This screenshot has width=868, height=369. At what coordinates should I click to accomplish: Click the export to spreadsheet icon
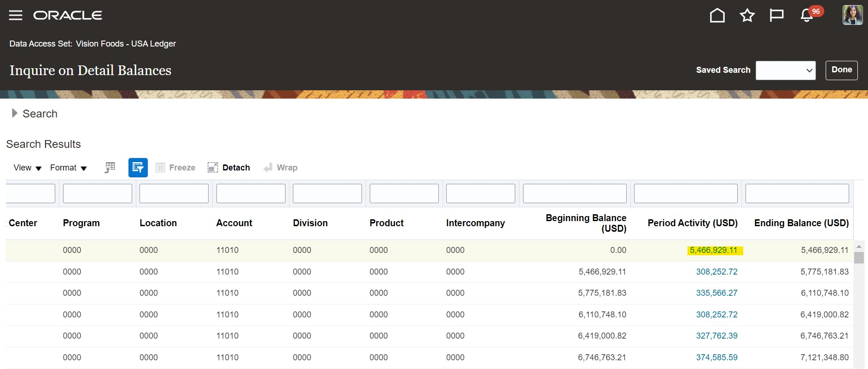(110, 168)
